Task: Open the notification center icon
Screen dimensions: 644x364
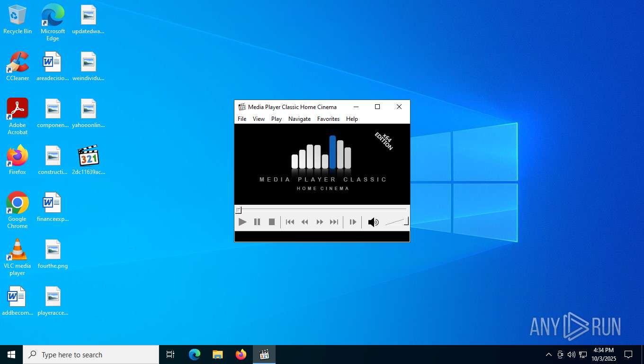Action: pos(628,355)
